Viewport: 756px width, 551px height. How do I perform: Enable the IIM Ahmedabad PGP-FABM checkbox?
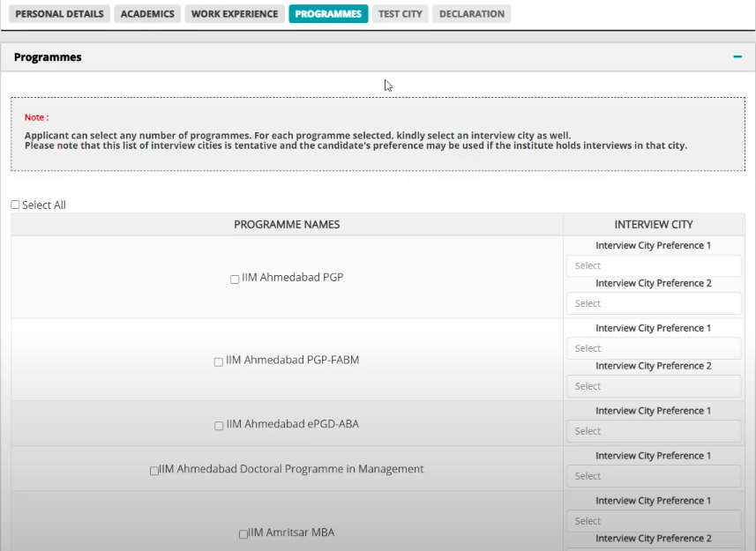tap(219, 361)
